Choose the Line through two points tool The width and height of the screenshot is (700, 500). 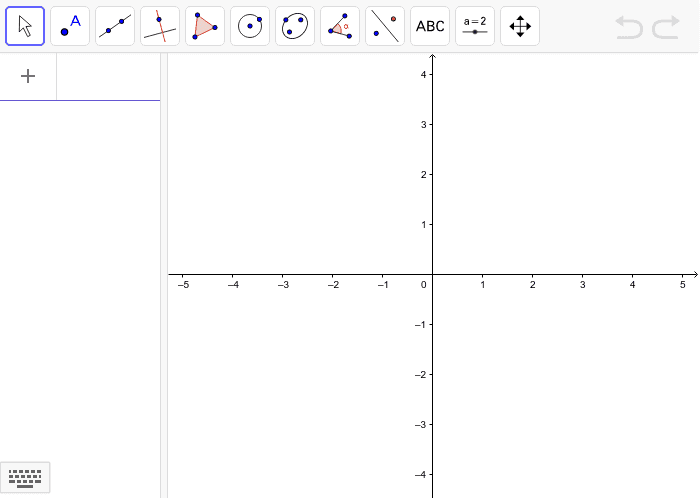click(x=115, y=26)
